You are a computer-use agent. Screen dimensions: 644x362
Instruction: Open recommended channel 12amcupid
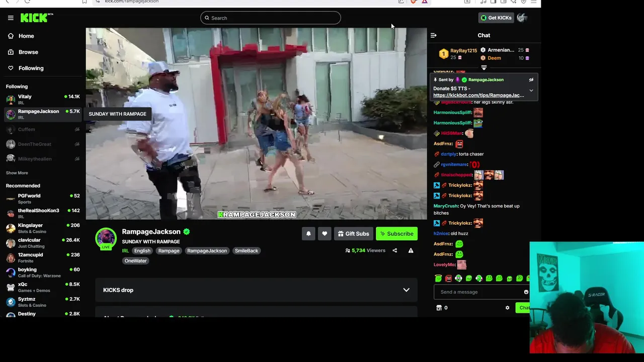click(x=43, y=257)
